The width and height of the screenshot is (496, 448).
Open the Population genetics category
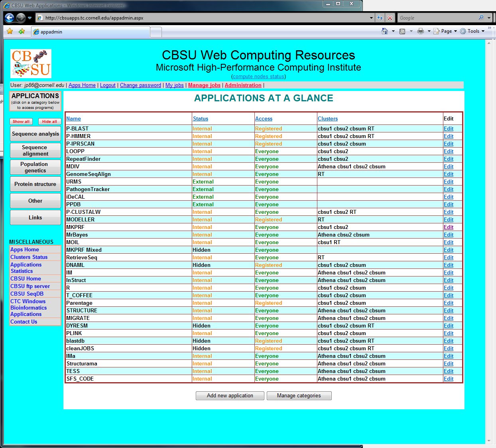click(x=35, y=167)
